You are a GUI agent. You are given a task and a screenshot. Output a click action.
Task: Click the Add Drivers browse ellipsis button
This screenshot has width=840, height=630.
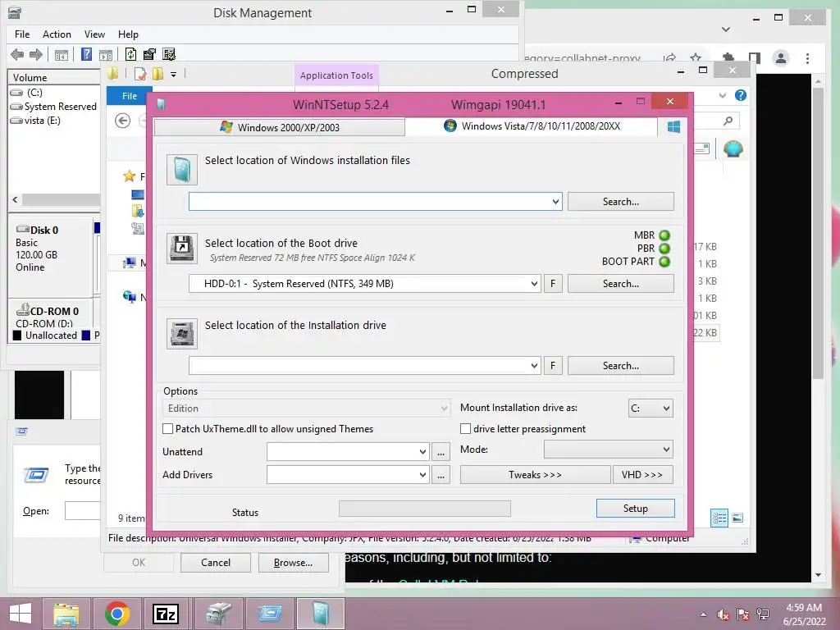pos(441,475)
